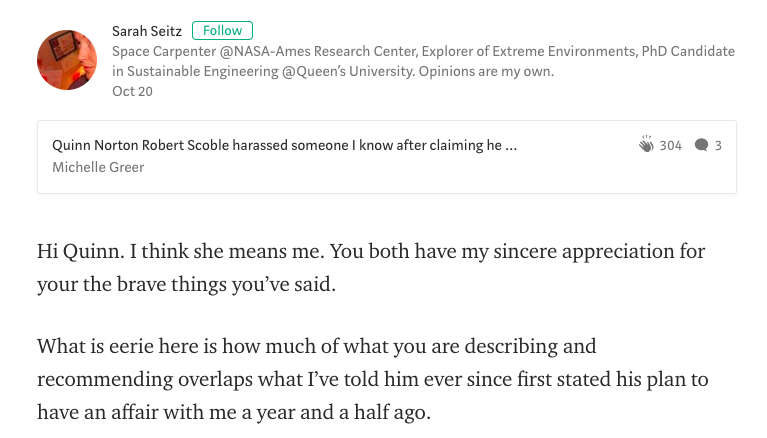767x438 pixels.
Task: Open the quoted post starting "Quinn Norton"
Action: (x=285, y=145)
